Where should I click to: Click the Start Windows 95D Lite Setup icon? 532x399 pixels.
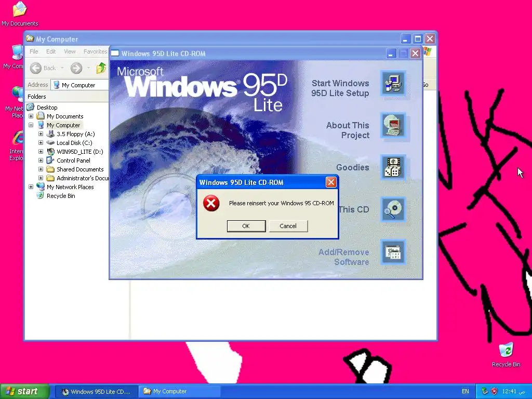(393, 84)
